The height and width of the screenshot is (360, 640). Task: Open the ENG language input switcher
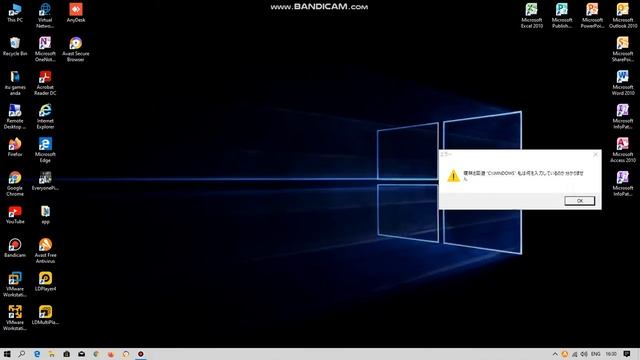pos(596,354)
